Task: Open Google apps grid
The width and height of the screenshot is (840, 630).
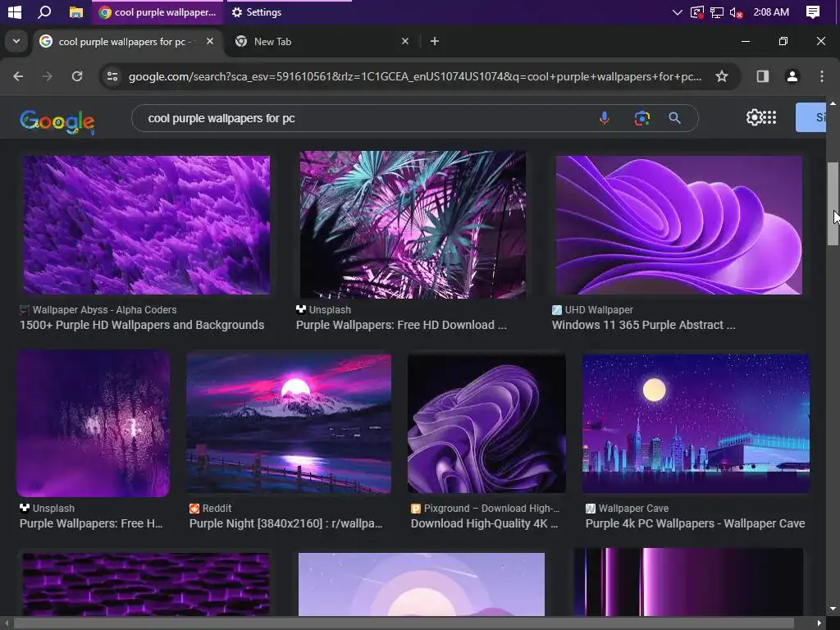Action: click(x=769, y=117)
